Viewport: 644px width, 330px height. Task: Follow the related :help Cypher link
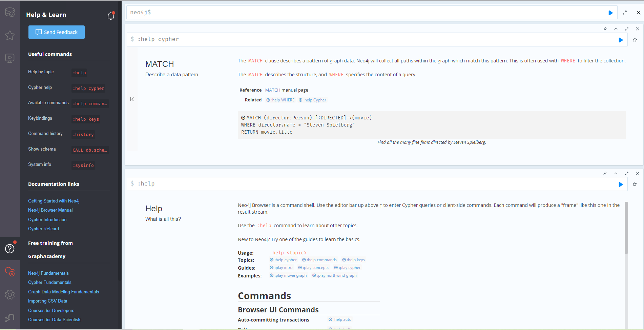tap(312, 100)
